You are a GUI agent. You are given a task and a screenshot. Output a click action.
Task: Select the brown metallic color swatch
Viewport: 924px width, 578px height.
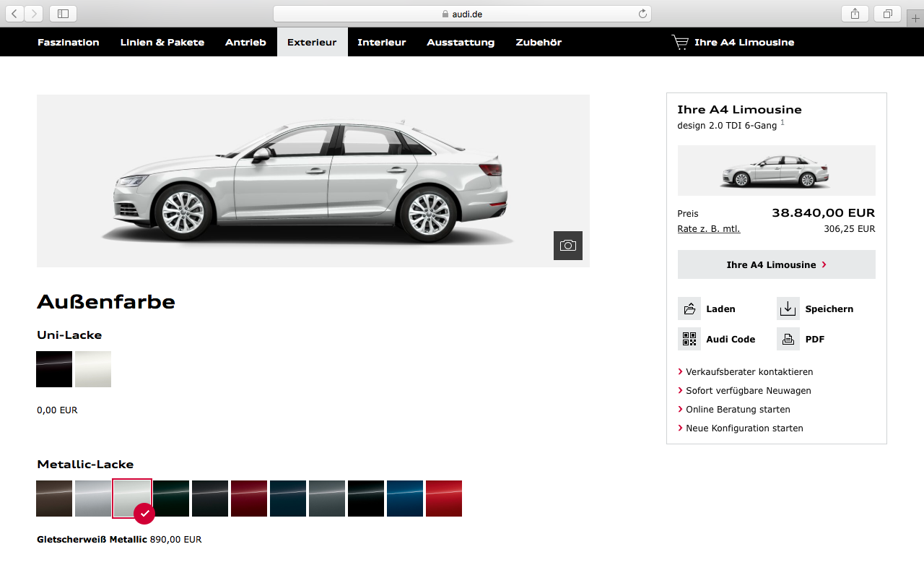[x=54, y=499]
